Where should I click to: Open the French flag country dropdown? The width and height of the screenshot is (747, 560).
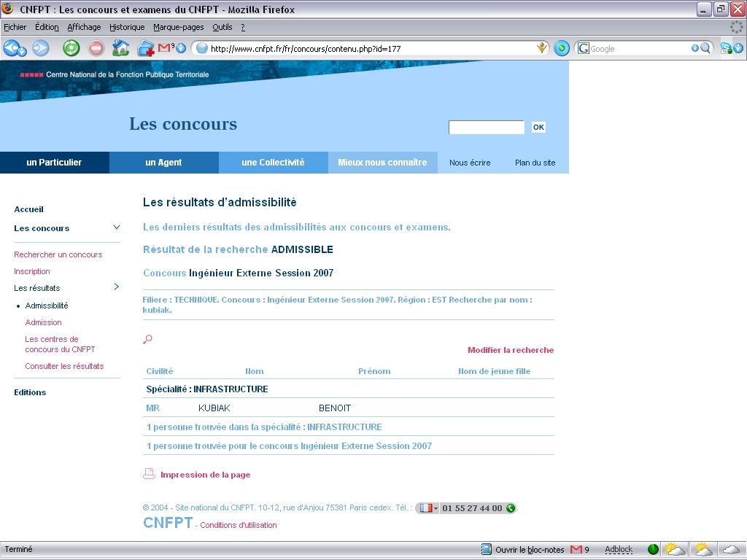tap(427, 508)
